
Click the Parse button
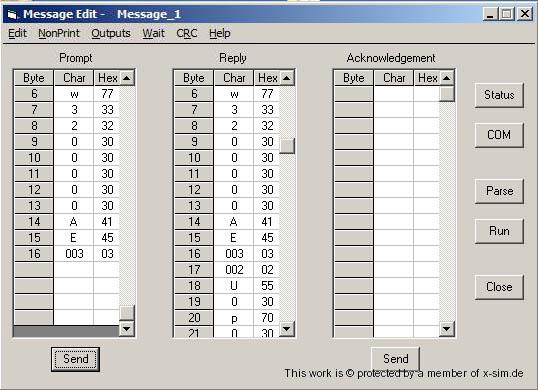[x=499, y=191]
